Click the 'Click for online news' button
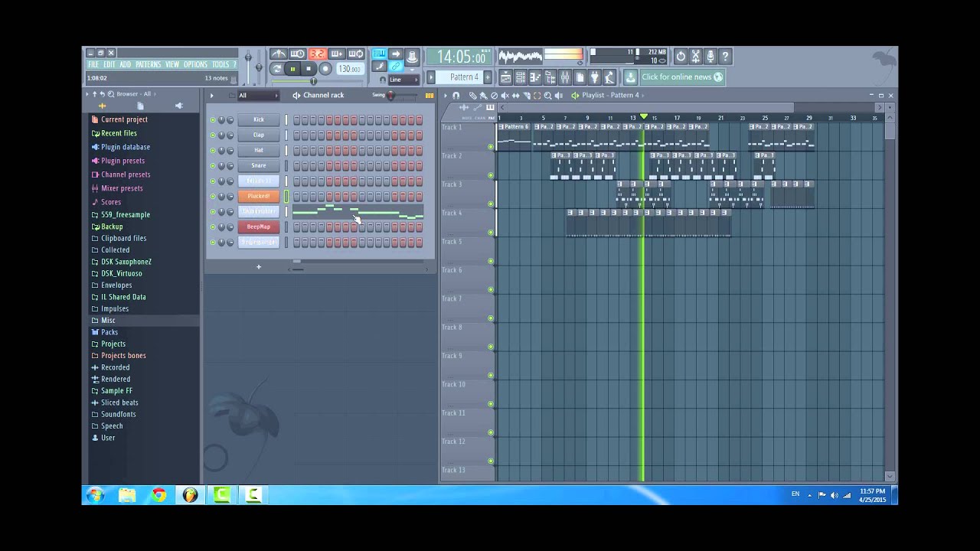 pyautogui.click(x=681, y=77)
